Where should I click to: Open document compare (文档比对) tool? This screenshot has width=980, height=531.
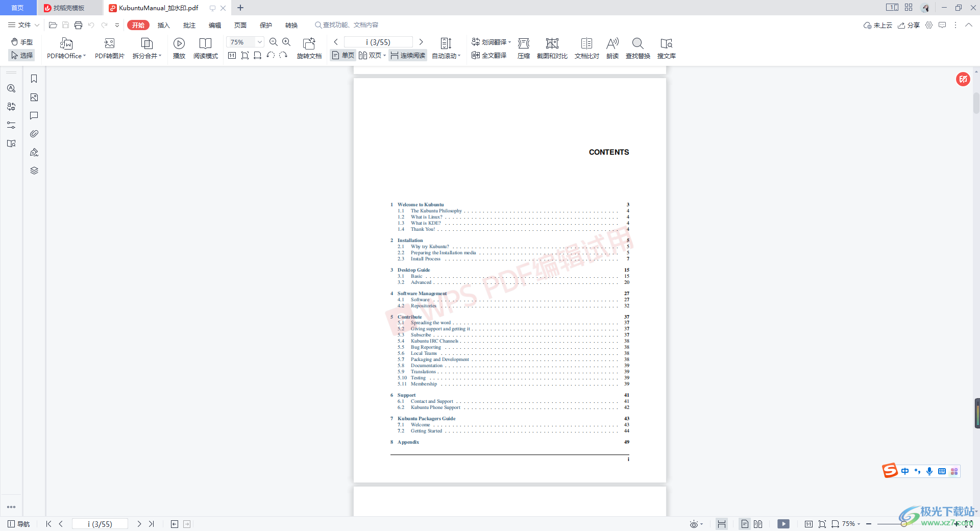point(587,49)
